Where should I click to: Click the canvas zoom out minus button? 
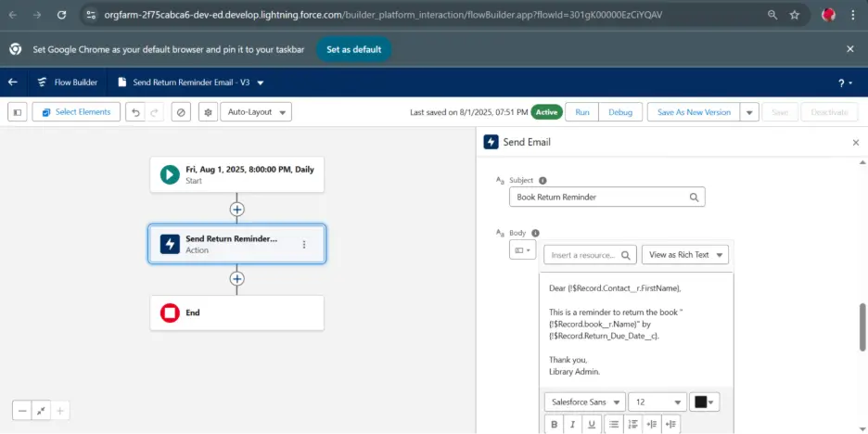(x=23, y=411)
